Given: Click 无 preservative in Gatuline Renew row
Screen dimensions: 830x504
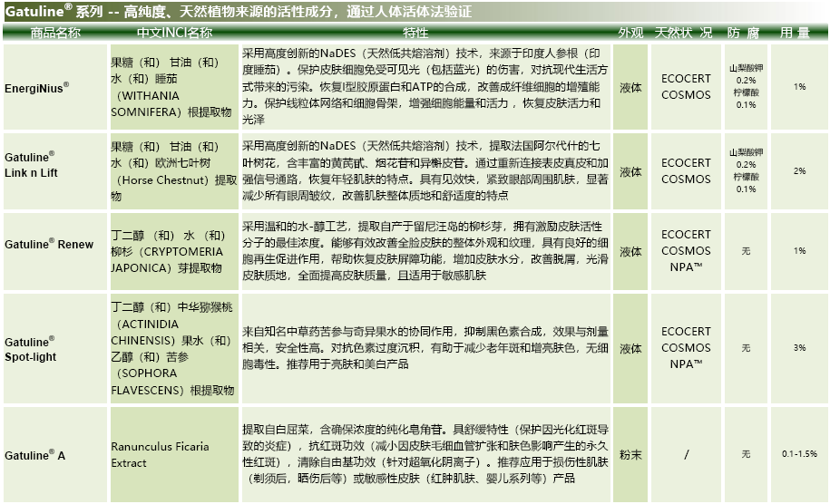Looking at the screenshot, I should coord(746,251).
